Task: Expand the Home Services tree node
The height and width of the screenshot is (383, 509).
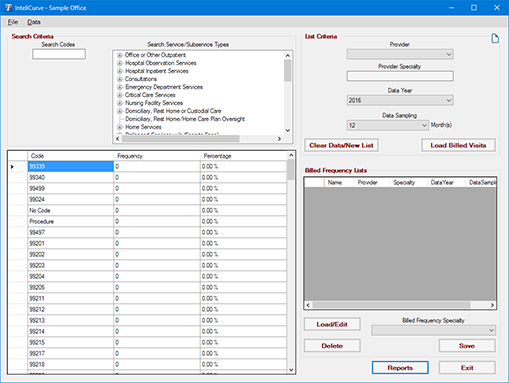Action: coord(120,127)
